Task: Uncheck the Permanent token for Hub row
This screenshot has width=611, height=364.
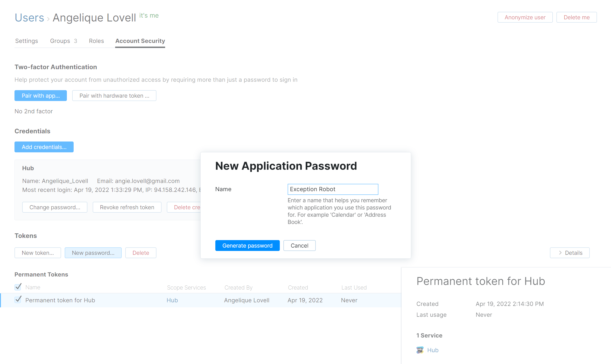Action: (x=18, y=300)
